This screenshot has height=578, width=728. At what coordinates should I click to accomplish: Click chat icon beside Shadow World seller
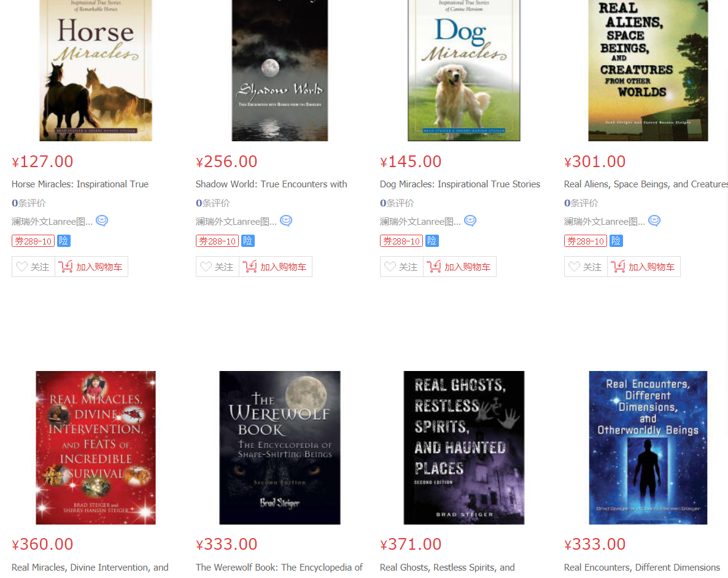pyautogui.click(x=286, y=221)
